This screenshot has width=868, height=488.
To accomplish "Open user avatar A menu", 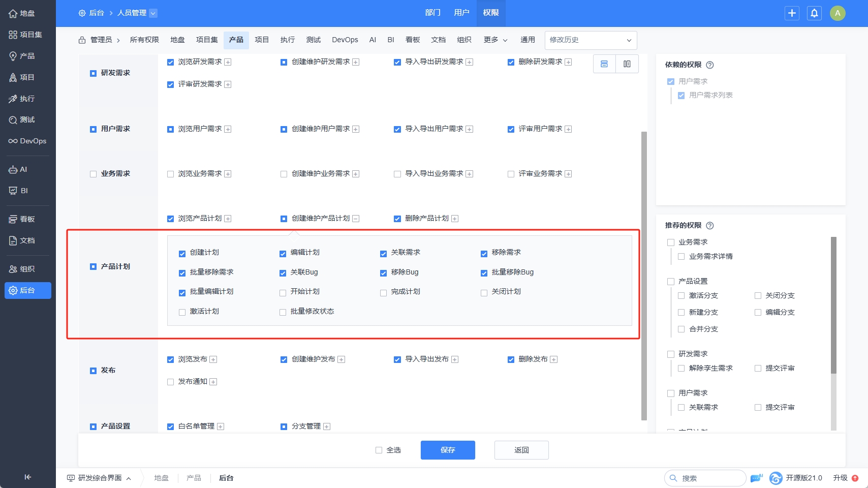I will 838,13.
